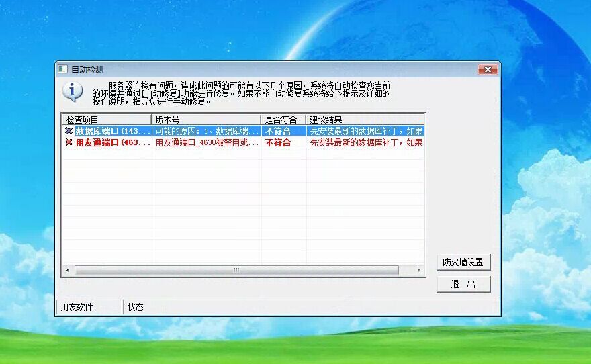Click cell 用友通端口_4630被禁用或...

(207, 142)
